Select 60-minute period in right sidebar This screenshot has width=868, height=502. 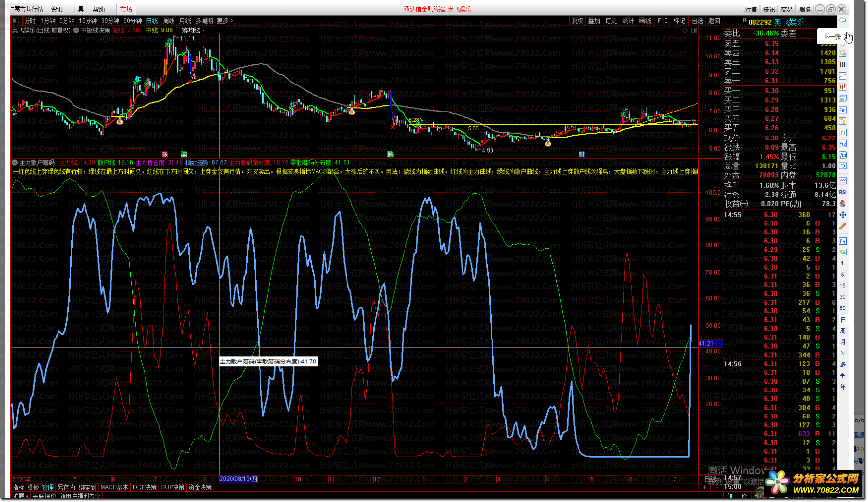(842, 308)
